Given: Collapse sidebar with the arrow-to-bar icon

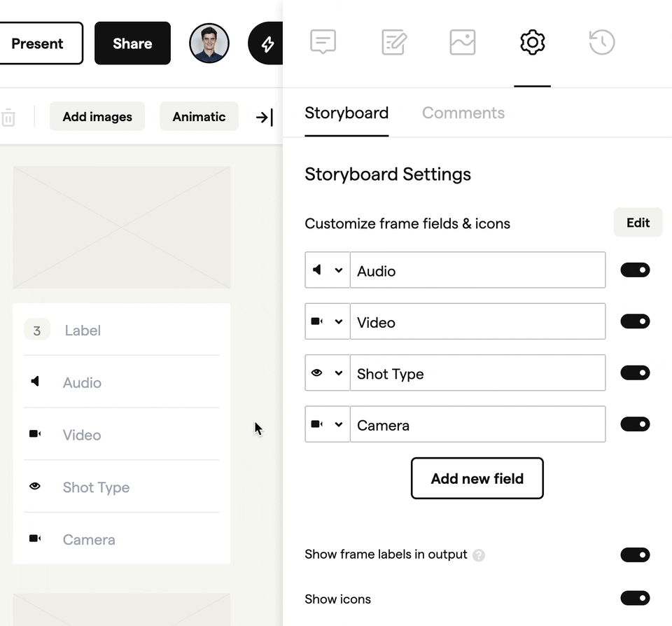Looking at the screenshot, I should [265, 117].
